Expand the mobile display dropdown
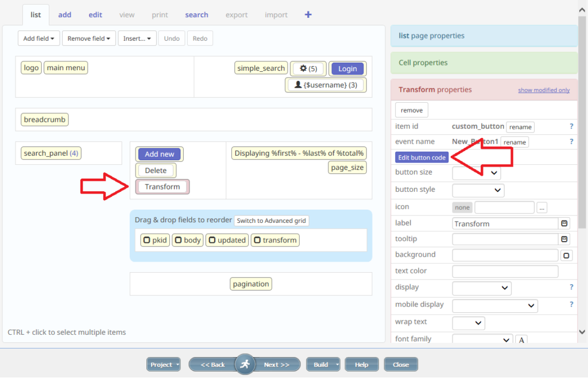This screenshot has height=379, width=588. (494, 305)
